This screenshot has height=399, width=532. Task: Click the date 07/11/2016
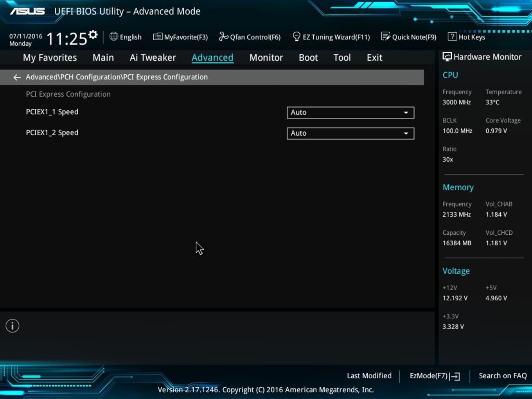tap(26, 36)
